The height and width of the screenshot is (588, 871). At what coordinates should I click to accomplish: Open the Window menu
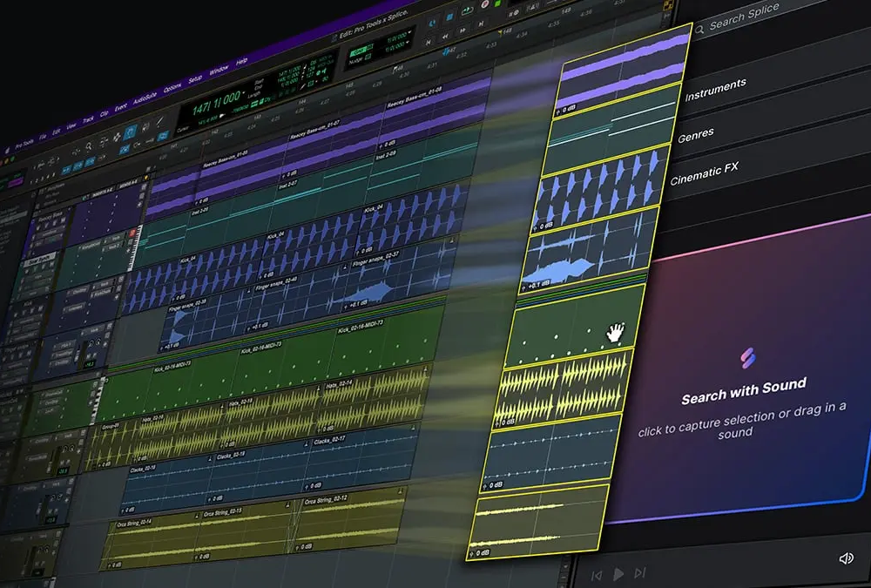(219, 71)
